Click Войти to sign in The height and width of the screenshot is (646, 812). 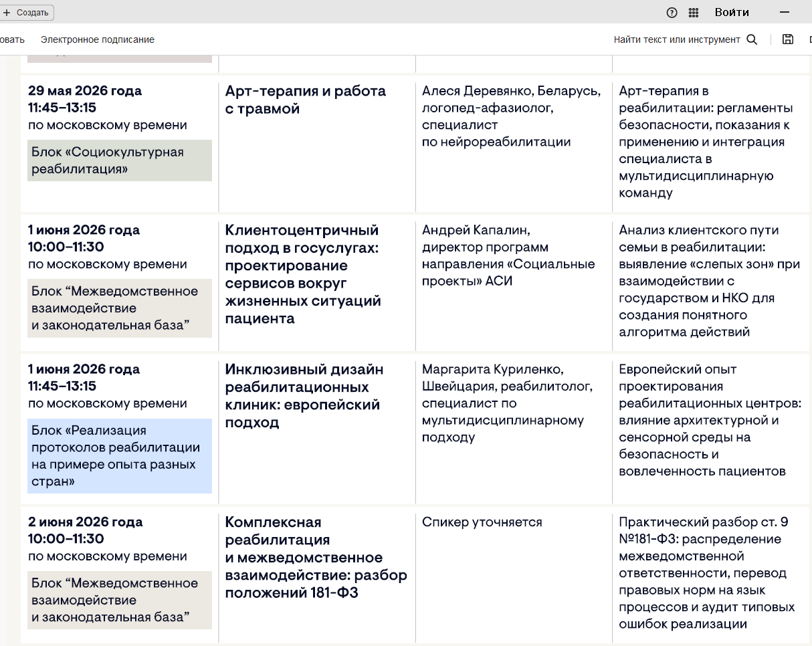point(732,12)
